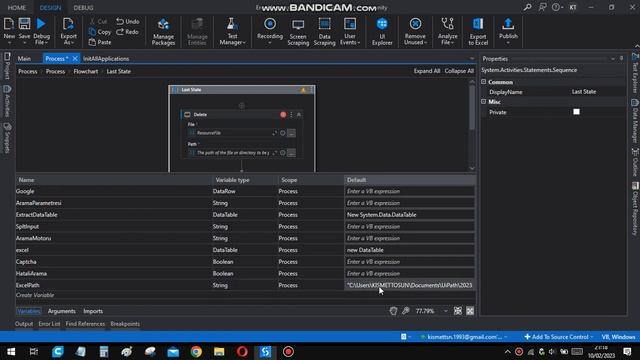Collapse the Common properties section

(x=484, y=82)
